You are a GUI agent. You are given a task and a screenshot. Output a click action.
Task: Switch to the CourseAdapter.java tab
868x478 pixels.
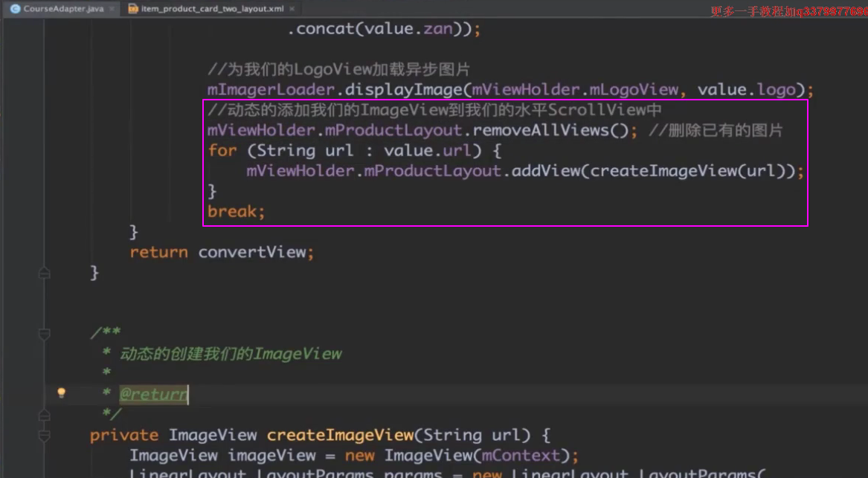pyautogui.click(x=62, y=9)
